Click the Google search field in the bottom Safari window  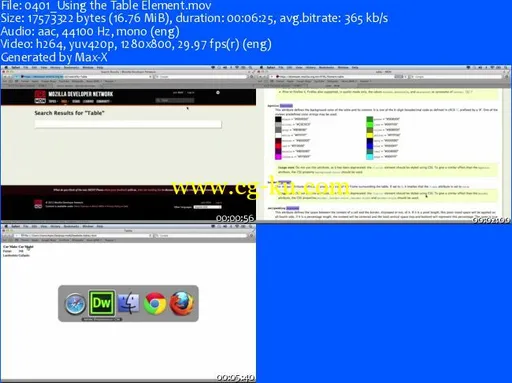point(202,236)
